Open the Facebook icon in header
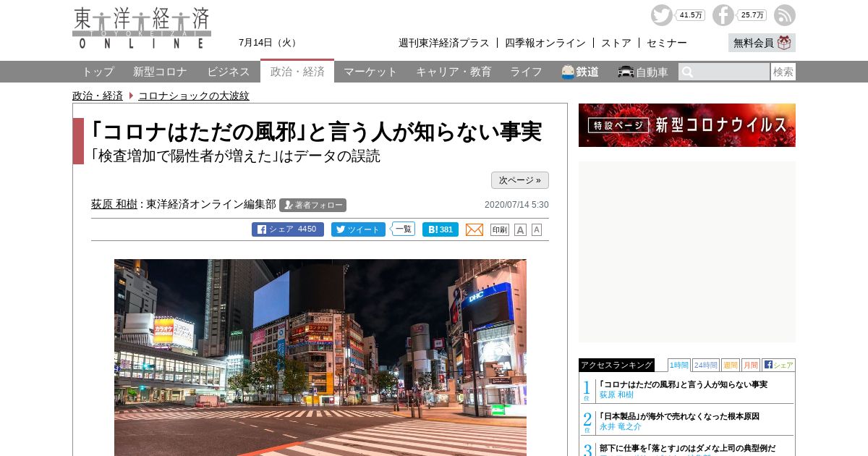The height and width of the screenshot is (456, 868). tap(723, 15)
